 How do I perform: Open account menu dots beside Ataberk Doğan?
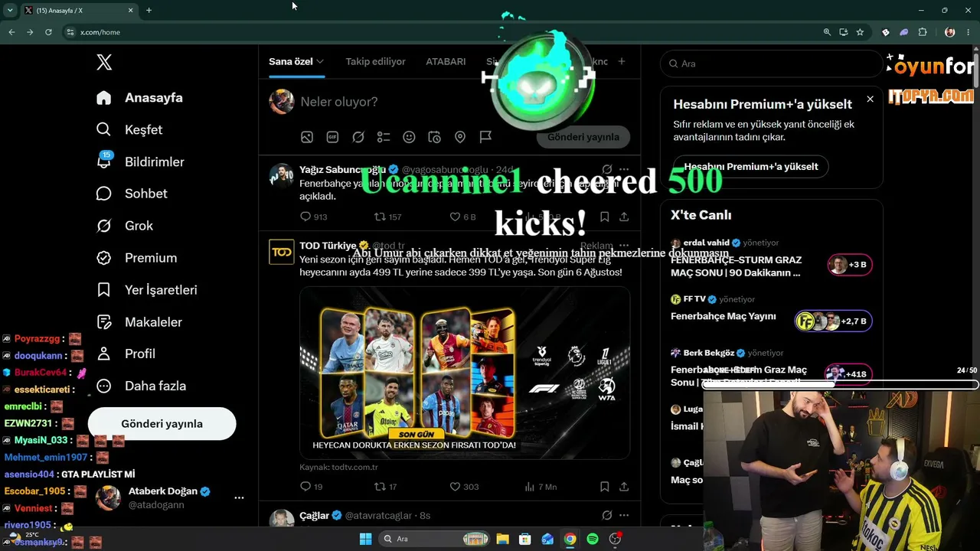[x=239, y=497]
